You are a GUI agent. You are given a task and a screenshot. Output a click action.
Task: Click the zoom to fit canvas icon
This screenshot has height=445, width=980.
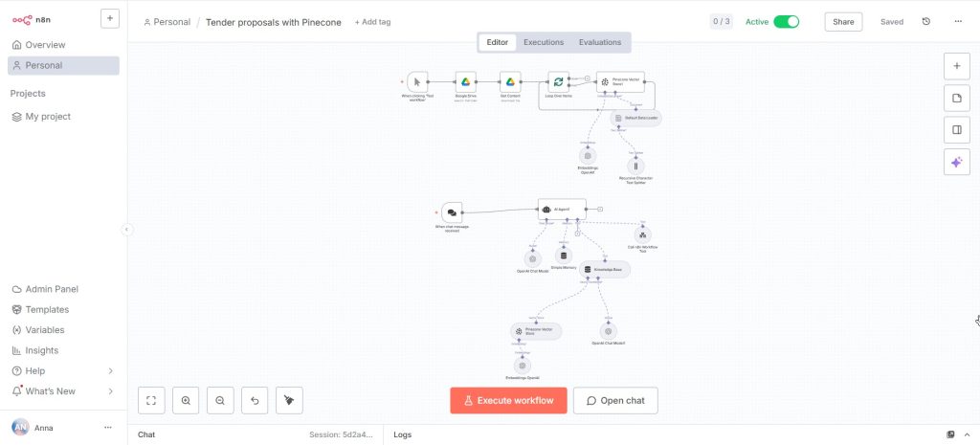tap(151, 400)
